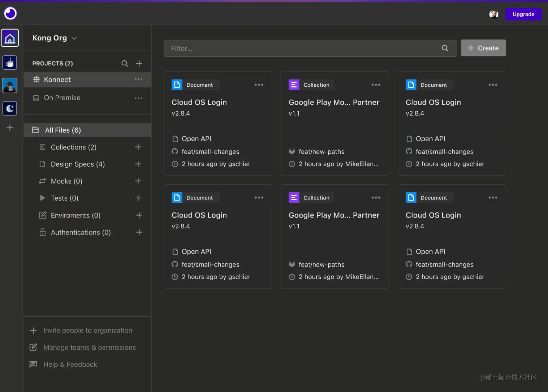Open the bottom-right Cloud OS Login document title
The image size is (548, 392).
[x=433, y=215]
